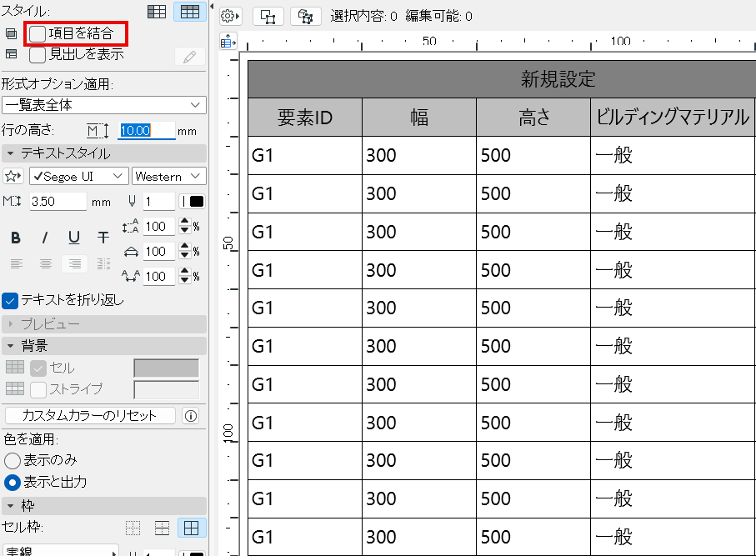Click the ruler corner table header icon
Image resolution: width=756 pixels, height=556 pixels.
pos(228,42)
